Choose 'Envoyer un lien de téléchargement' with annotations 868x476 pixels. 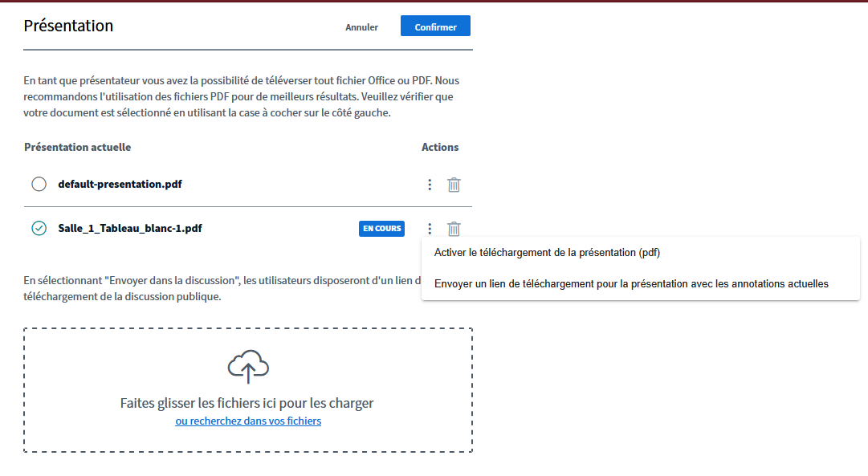631,284
